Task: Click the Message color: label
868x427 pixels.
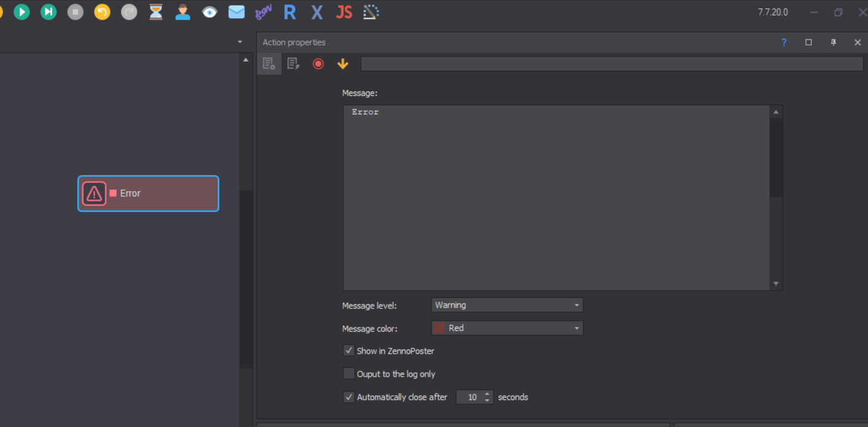Action: [x=370, y=329]
